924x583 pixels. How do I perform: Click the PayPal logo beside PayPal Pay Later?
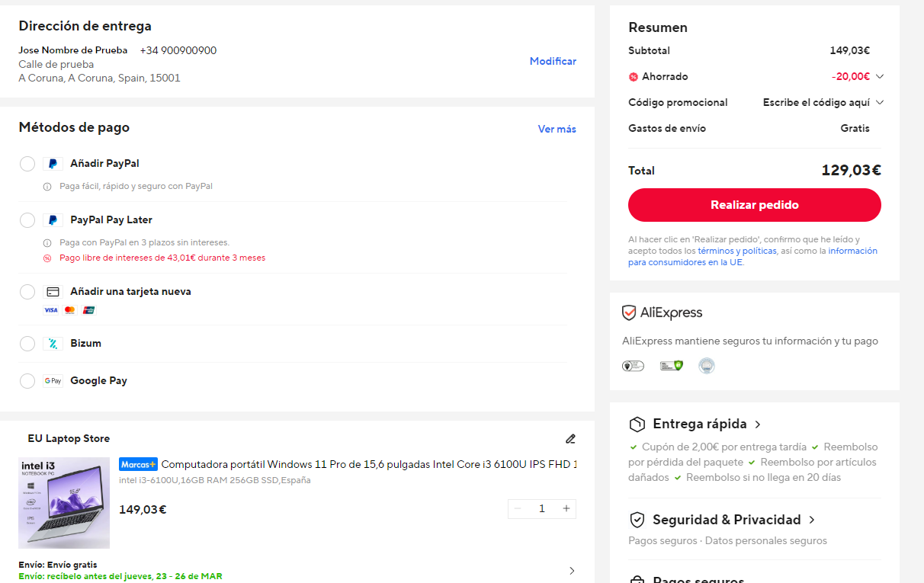coord(53,220)
